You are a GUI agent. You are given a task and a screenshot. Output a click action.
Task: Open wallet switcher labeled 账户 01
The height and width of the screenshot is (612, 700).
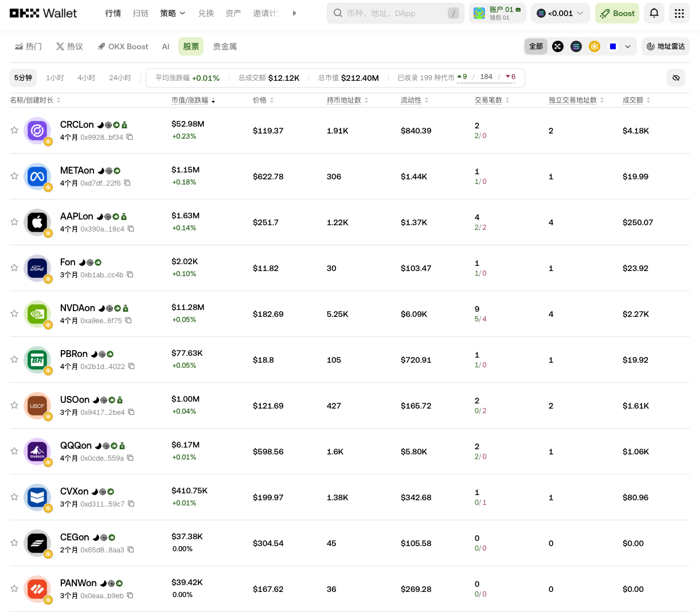tap(498, 13)
